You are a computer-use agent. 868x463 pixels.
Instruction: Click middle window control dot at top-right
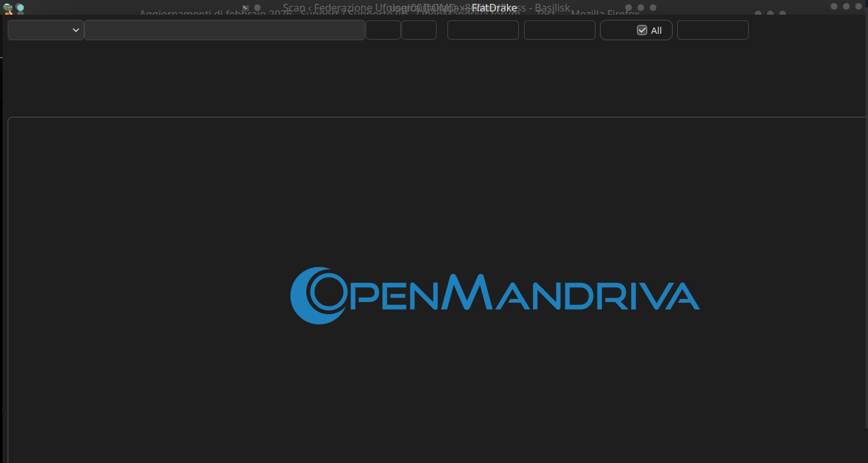(846, 6)
